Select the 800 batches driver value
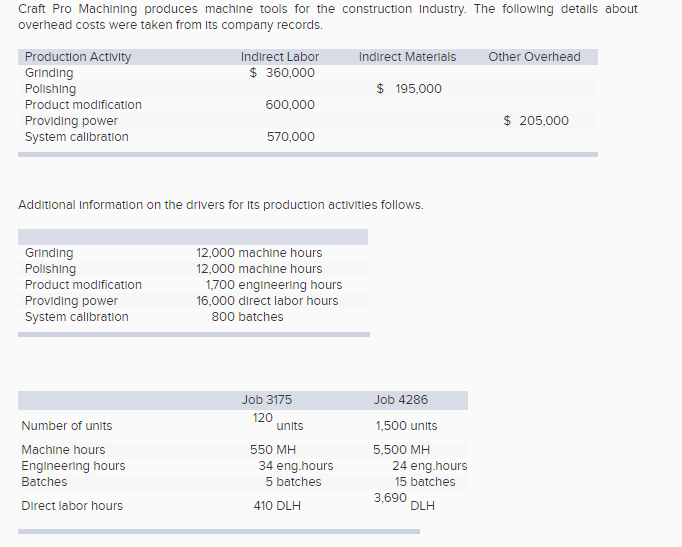The width and height of the screenshot is (682, 547). click(247, 317)
